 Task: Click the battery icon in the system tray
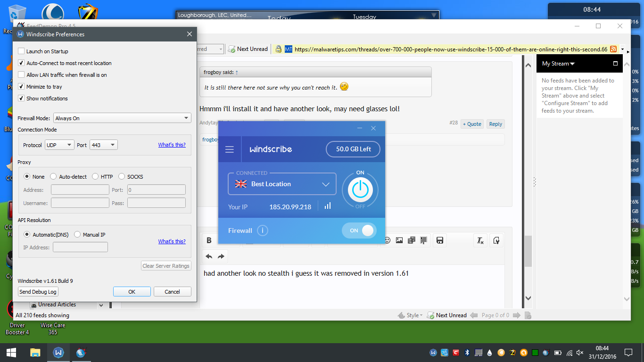[x=558, y=352]
